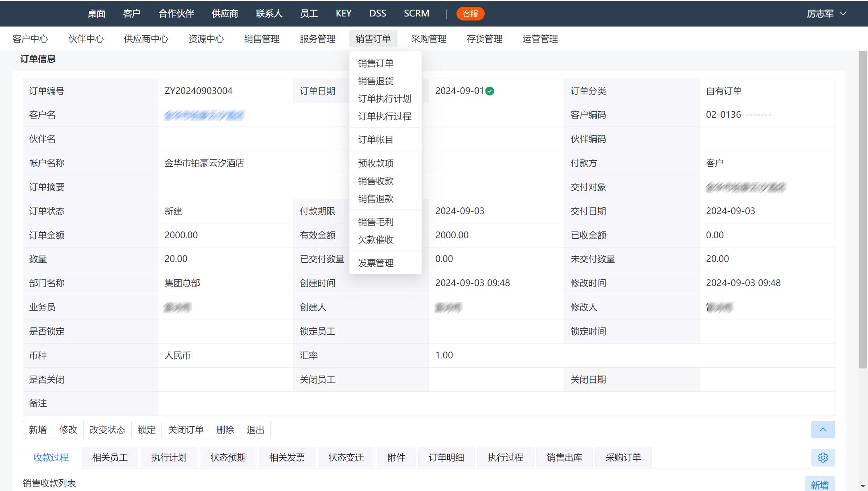Image resolution: width=868 pixels, height=491 pixels.
Task: Open 采购管理 in secondary navigation
Action: (429, 39)
